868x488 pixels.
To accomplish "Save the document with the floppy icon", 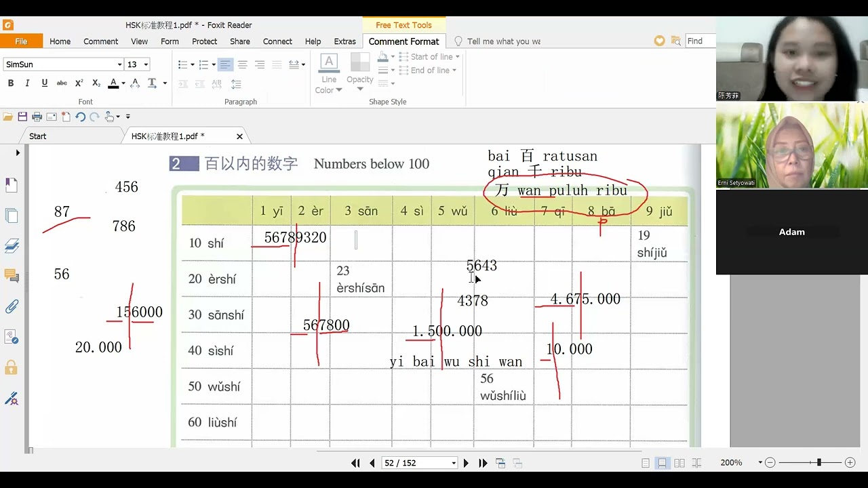I will pyautogui.click(x=22, y=117).
